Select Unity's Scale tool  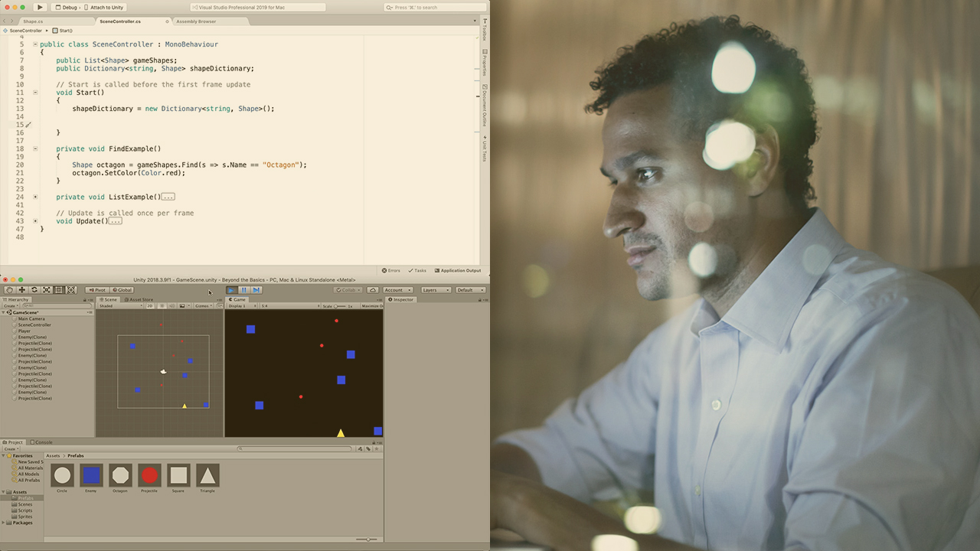(47, 290)
